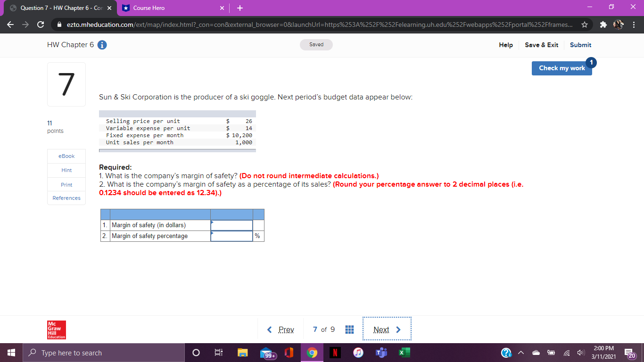Click the Windows taskbar search box
Viewport: 644px width, 362px height.
(104, 353)
